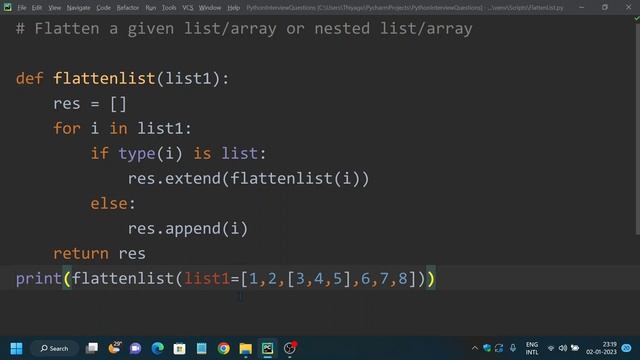
Task: Open the View menu
Action: [54, 8]
